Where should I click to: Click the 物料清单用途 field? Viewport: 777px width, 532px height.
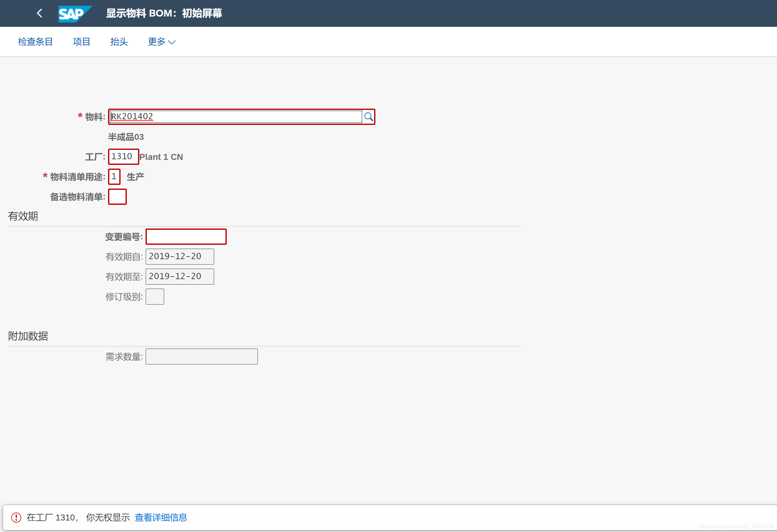114,177
